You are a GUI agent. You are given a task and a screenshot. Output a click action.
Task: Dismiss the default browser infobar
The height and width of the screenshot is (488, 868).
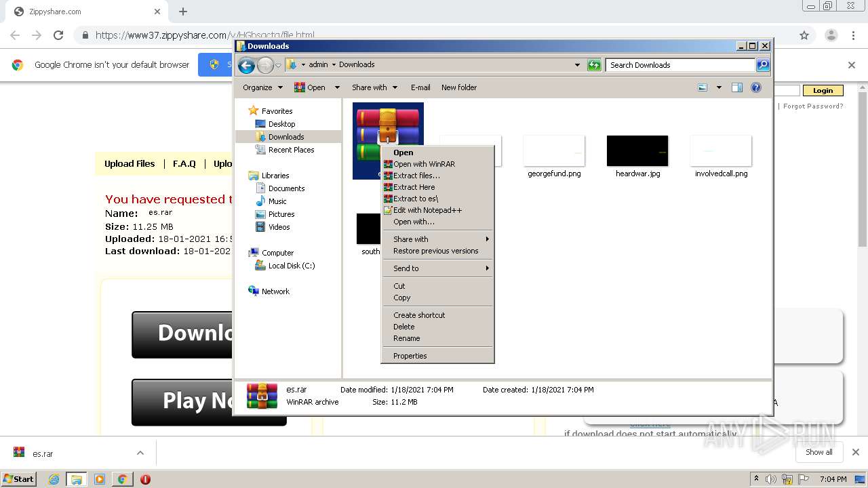(852, 65)
